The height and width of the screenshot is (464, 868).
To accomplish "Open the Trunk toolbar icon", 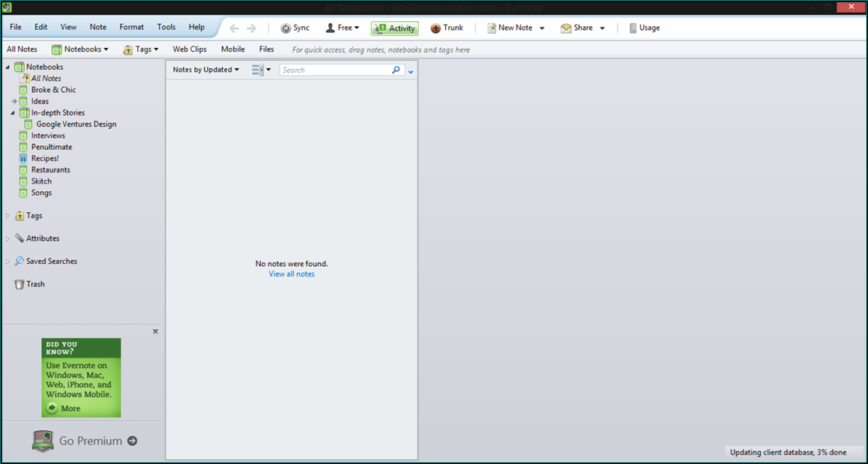I will click(435, 28).
